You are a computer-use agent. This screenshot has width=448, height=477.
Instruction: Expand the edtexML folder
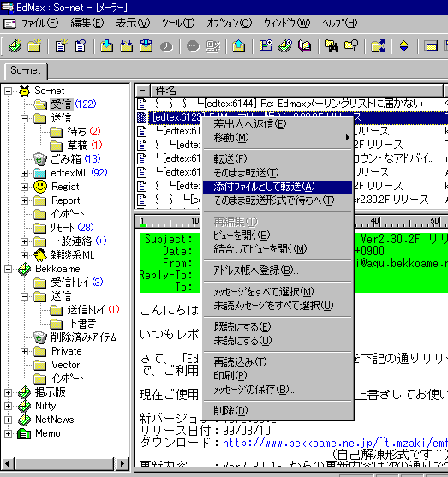pyautogui.click(x=24, y=173)
